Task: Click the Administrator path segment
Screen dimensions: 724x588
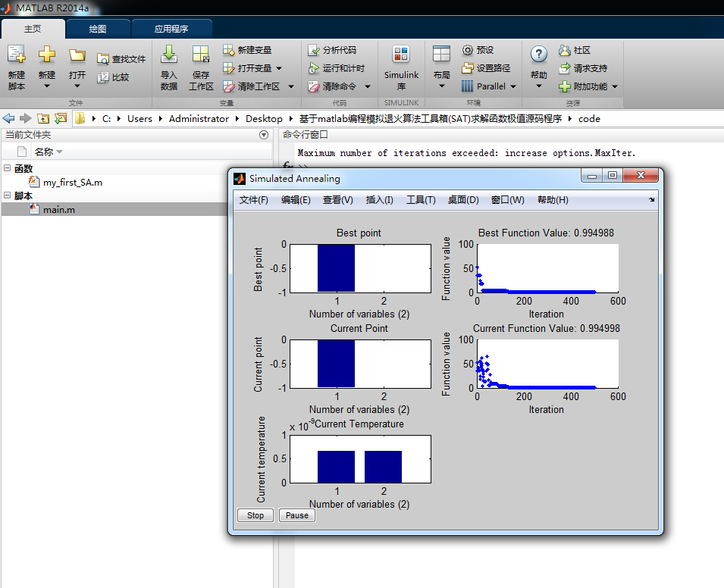Action: click(x=199, y=119)
